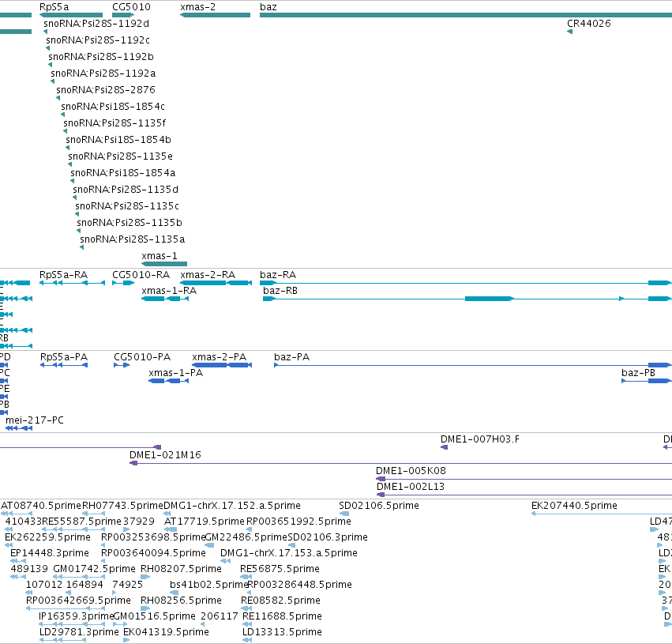
Task: Click the RP003651992.5prime label
Action: [x=298, y=522]
